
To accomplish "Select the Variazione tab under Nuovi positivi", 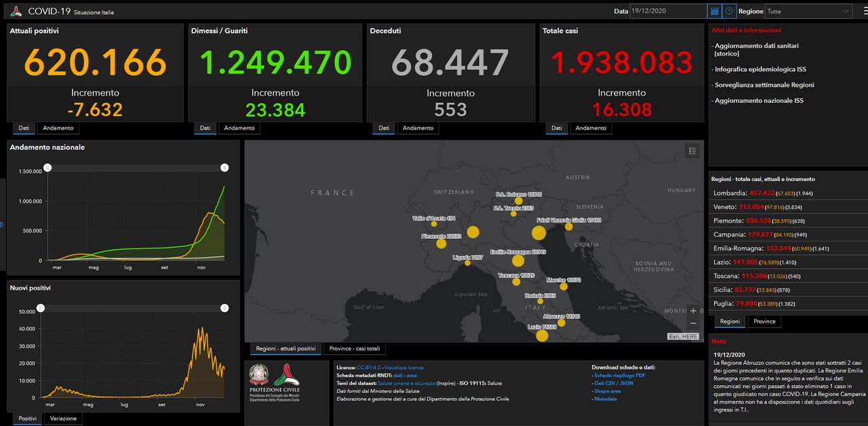I will point(64,419).
